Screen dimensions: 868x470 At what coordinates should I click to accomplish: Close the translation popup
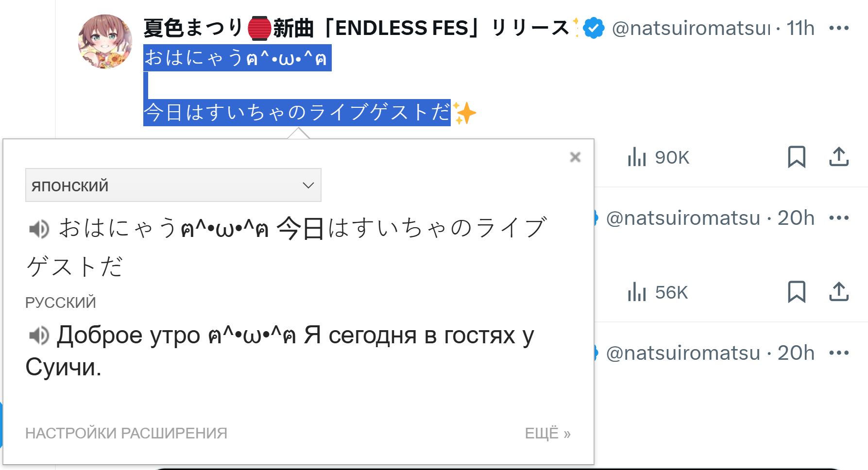(575, 157)
